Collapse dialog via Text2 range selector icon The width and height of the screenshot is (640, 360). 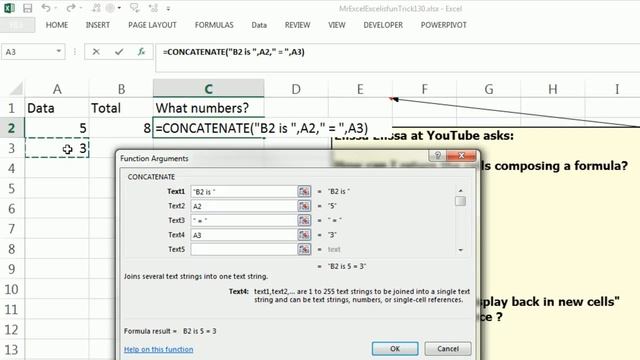(304, 206)
